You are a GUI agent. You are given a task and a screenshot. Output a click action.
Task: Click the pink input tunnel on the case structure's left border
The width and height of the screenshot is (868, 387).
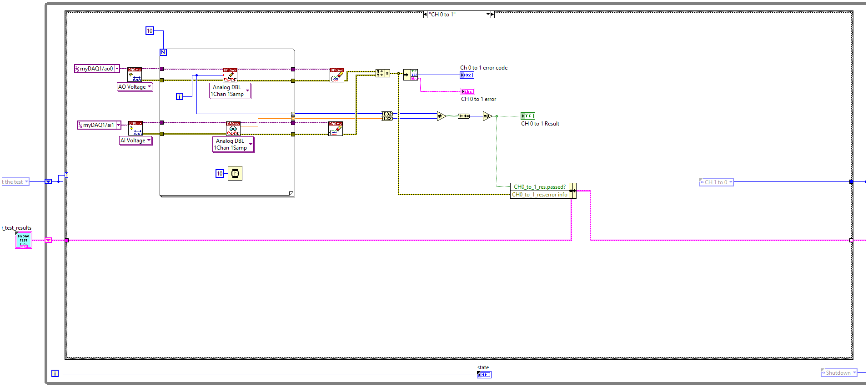coord(66,240)
